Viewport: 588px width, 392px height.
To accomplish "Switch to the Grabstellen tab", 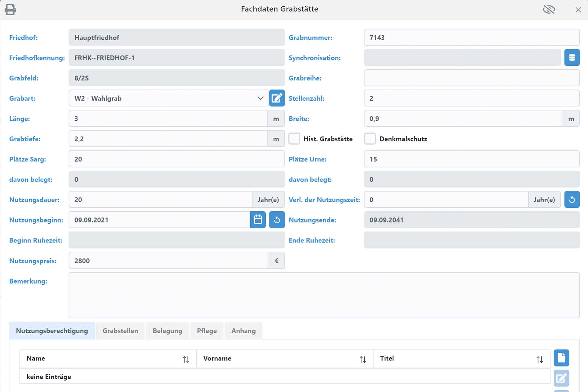I will click(x=120, y=331).
